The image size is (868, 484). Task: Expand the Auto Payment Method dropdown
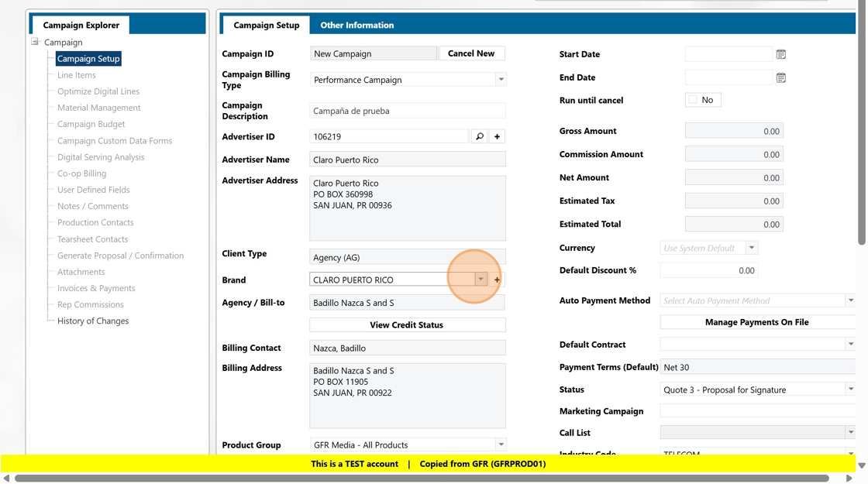851,300
